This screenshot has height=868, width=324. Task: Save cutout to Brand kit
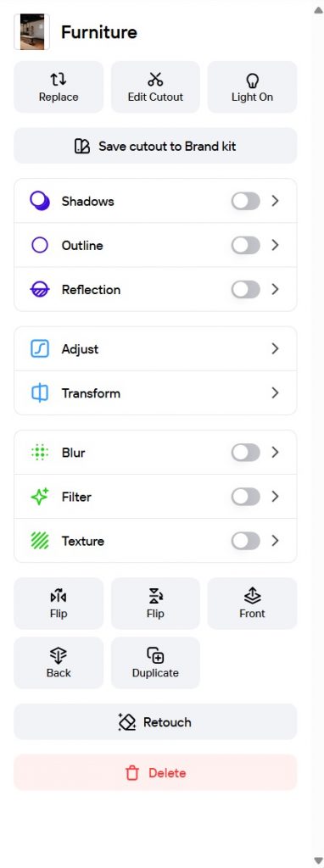[x=155, y=146]
